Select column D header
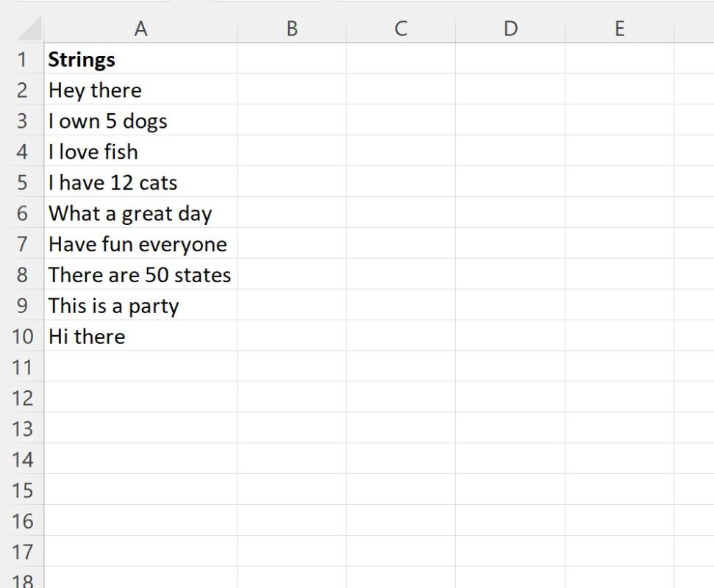This screenshot has width=714, height=588. tap(510, 28)
